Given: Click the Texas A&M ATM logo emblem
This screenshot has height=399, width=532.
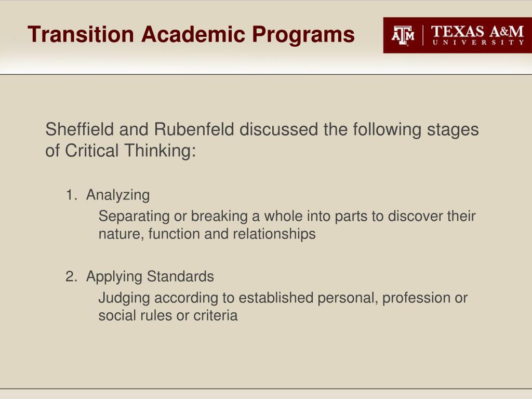Looking at the screenshot, I should coord(403,35).
